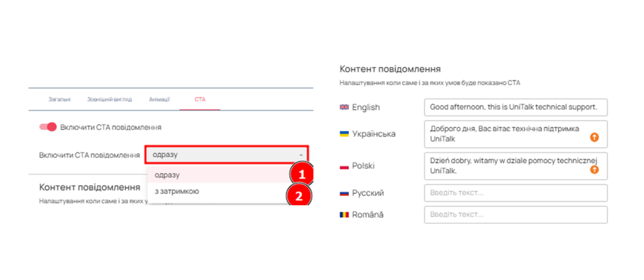Click the orange arrow icon in Ukrainian field

pos(594,137)
